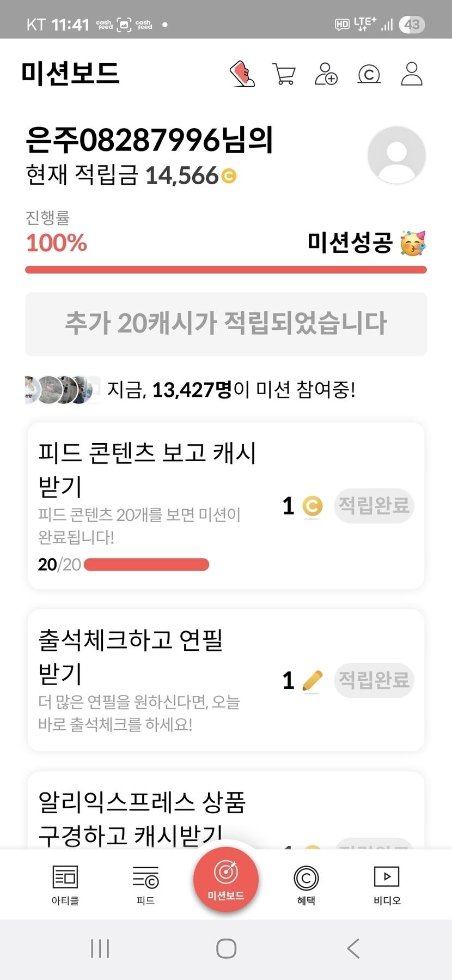Open the shopping cart
The height and width of the screenshot is (980, 452).
[284, 74]
